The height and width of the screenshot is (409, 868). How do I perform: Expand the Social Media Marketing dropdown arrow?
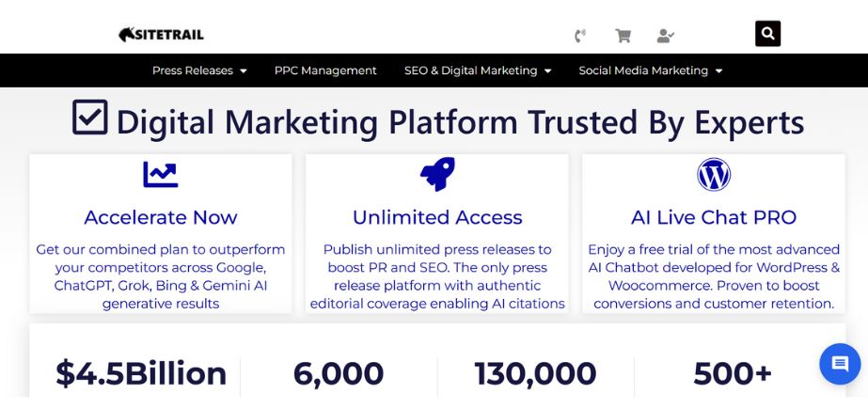(718, 71)
